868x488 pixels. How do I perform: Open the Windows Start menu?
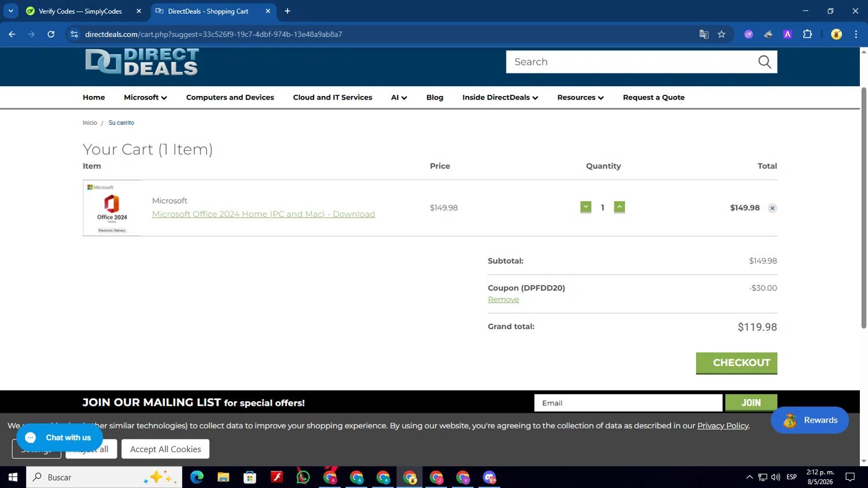13,477
